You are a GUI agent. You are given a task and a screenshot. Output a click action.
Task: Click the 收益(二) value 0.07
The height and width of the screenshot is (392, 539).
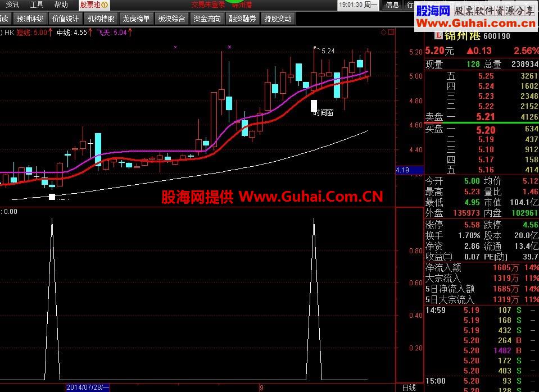tap(472, 257)
